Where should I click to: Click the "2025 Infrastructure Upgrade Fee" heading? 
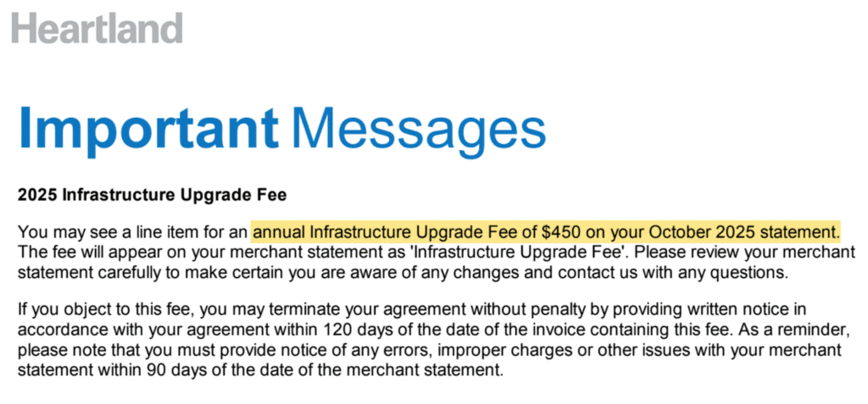click(x=153, y=196)
